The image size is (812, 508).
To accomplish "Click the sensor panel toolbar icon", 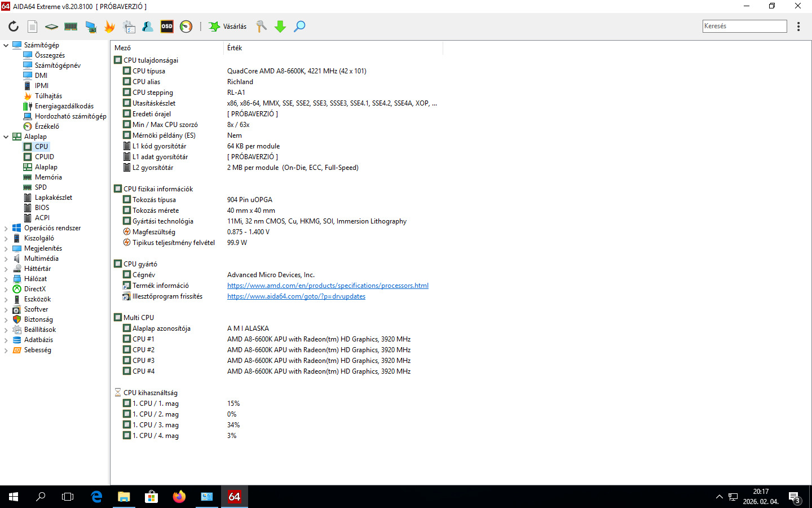I will coord(129,27).
